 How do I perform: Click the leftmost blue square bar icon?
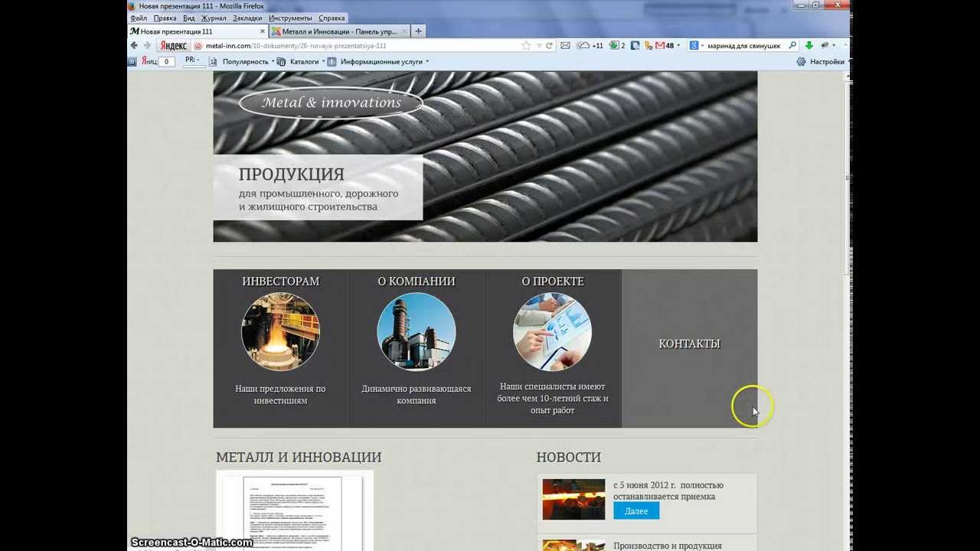coord(132,61)
